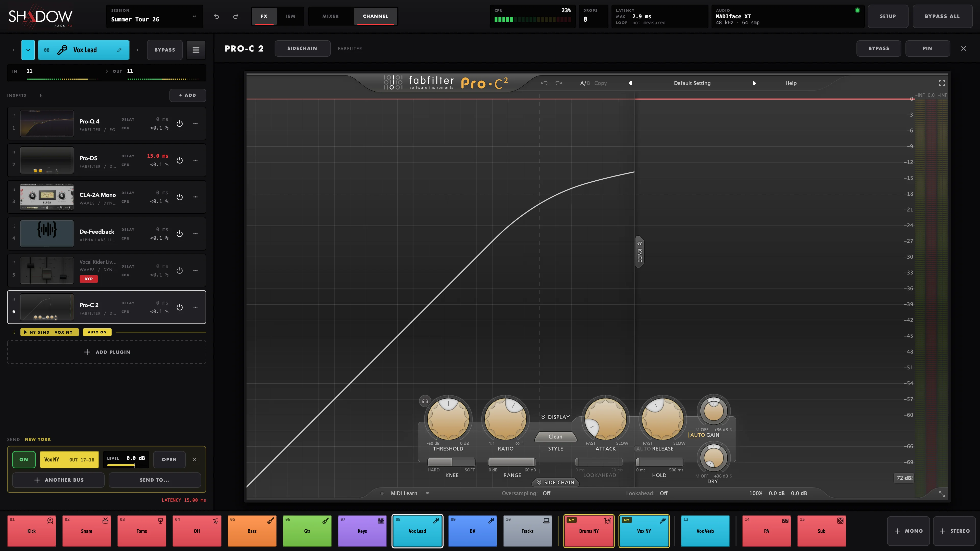980x551 pixels.
Task: Click the Pro-C 2 plugin redo arrow
Action: (558, 83)
